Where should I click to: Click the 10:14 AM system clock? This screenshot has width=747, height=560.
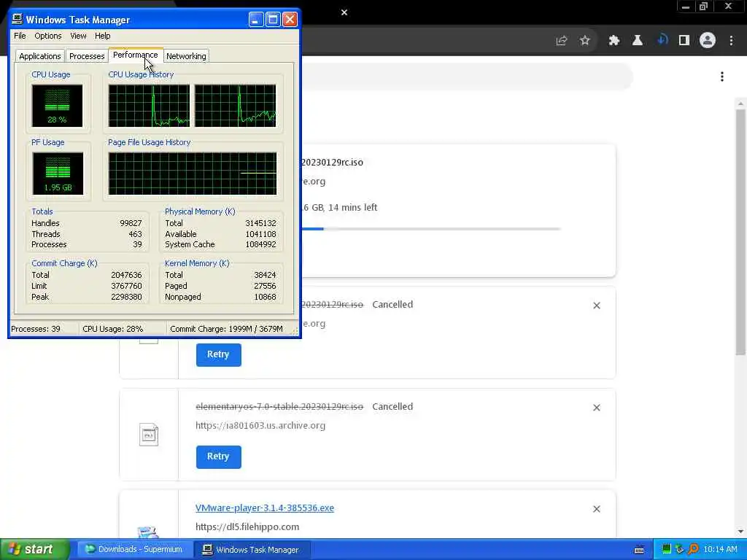(x=720, y=550)
